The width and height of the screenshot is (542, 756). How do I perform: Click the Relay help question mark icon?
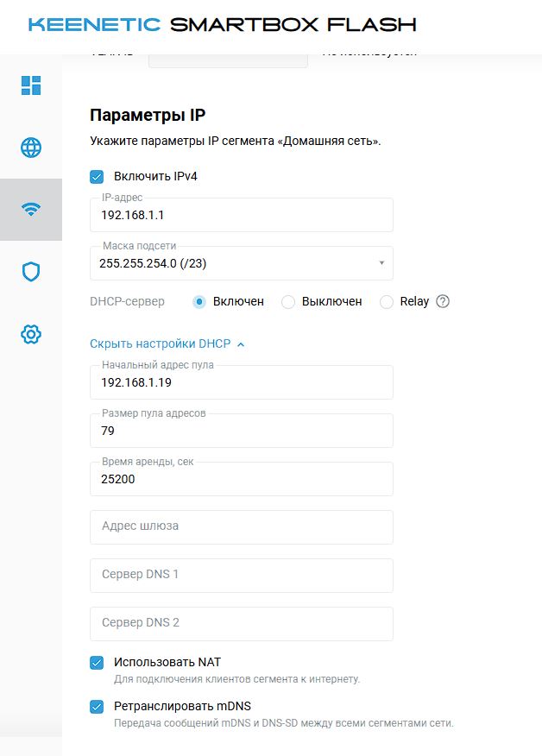444,302
